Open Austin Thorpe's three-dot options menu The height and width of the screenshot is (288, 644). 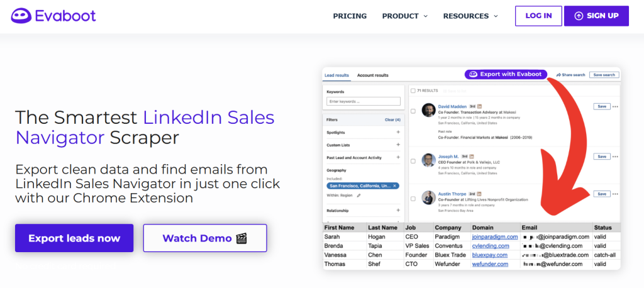tap(615, 194)
